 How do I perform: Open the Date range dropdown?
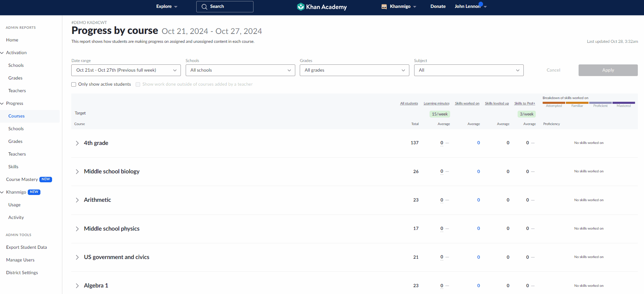(x=126, y=70)
